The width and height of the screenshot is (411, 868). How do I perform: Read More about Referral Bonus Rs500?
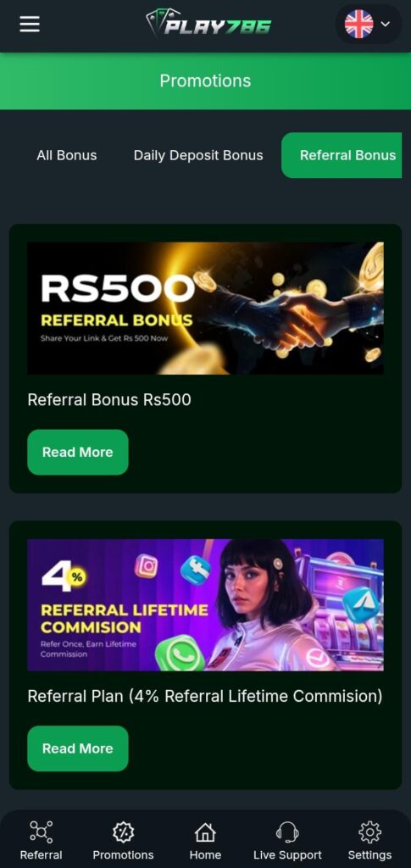77,453
